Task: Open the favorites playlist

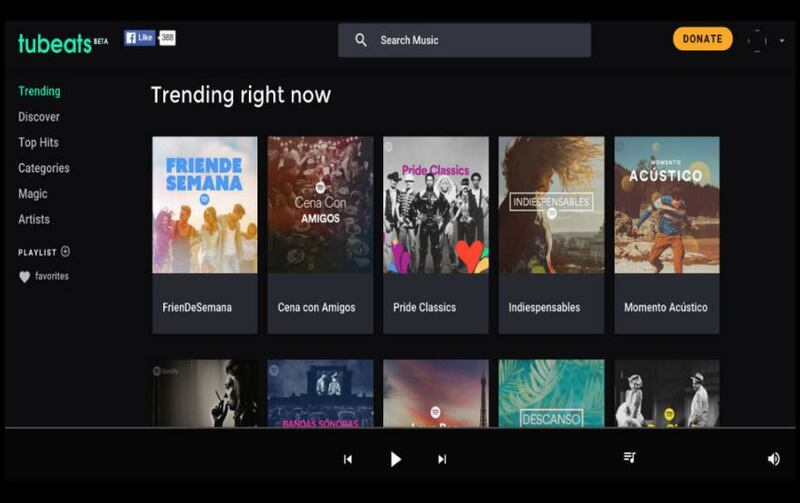Action: tap(51, 276)
